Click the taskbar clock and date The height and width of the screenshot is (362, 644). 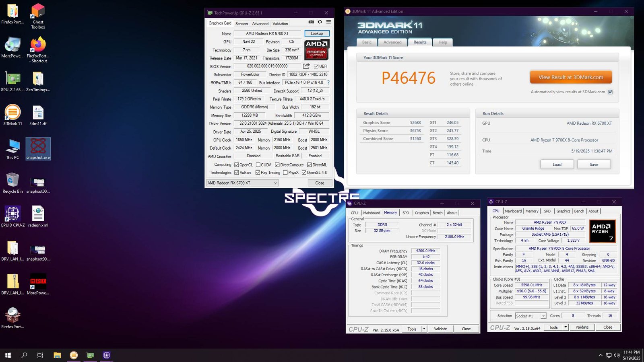tap(631, 355)
